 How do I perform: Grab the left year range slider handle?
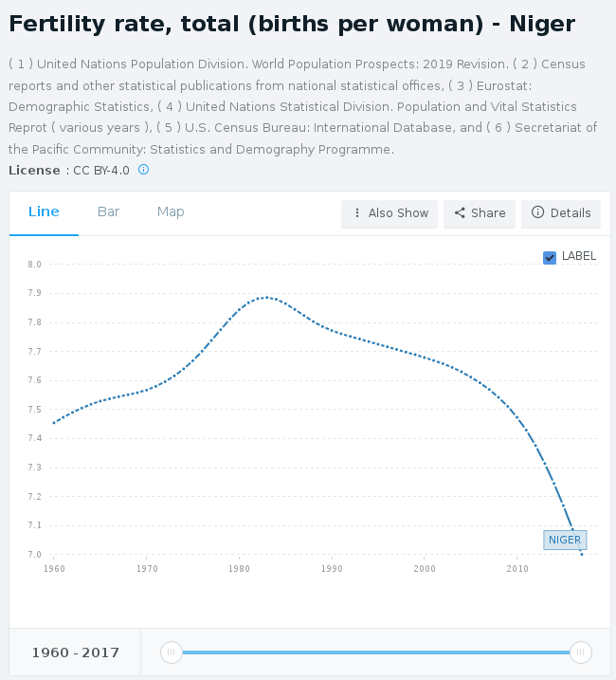pyautogui.click(x=171, y=652)
